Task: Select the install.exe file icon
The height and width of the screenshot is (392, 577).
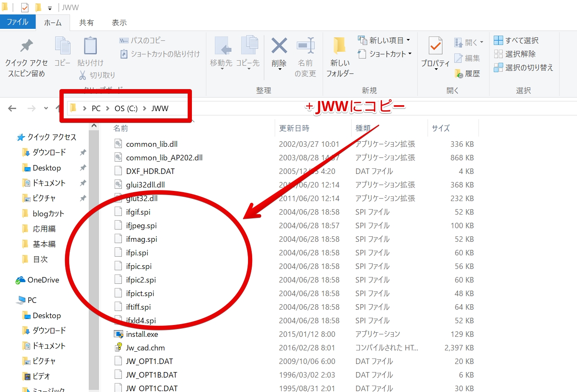Action: pos(118,334)
